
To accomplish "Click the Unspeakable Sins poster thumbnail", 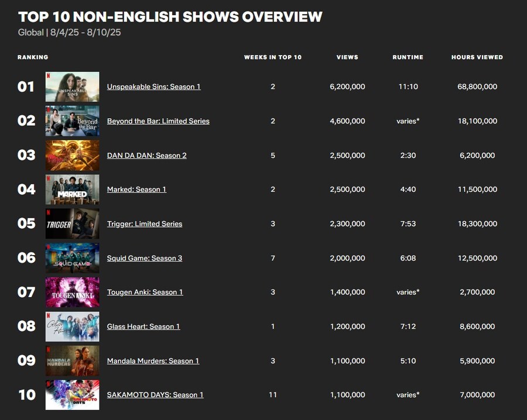I will pyautogui.click(x=72, y=87).
